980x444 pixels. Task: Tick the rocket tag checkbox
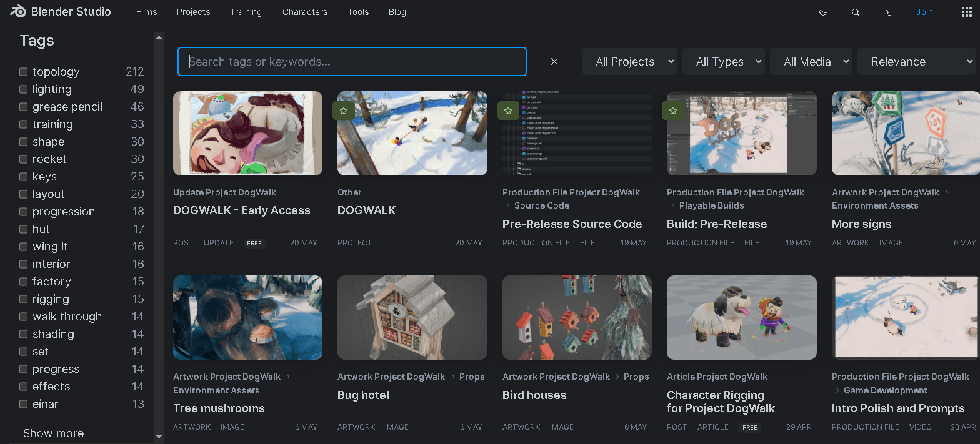pyautogui.click(x=23, y=159)
